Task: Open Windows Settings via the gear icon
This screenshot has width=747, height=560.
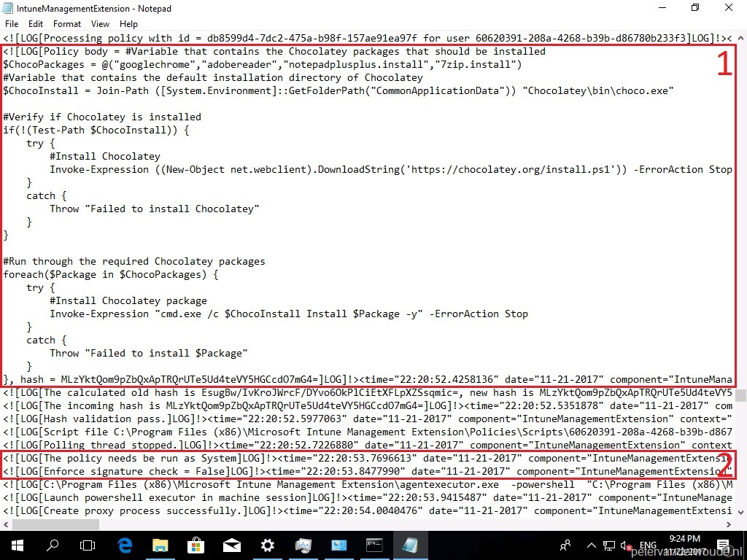Action: tap(267, 545)
